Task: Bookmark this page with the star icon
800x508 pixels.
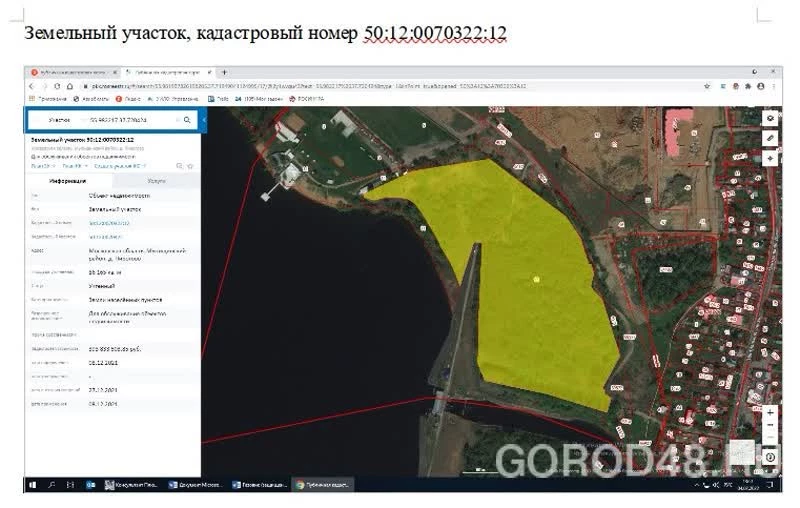Action: tap(708, 86)
